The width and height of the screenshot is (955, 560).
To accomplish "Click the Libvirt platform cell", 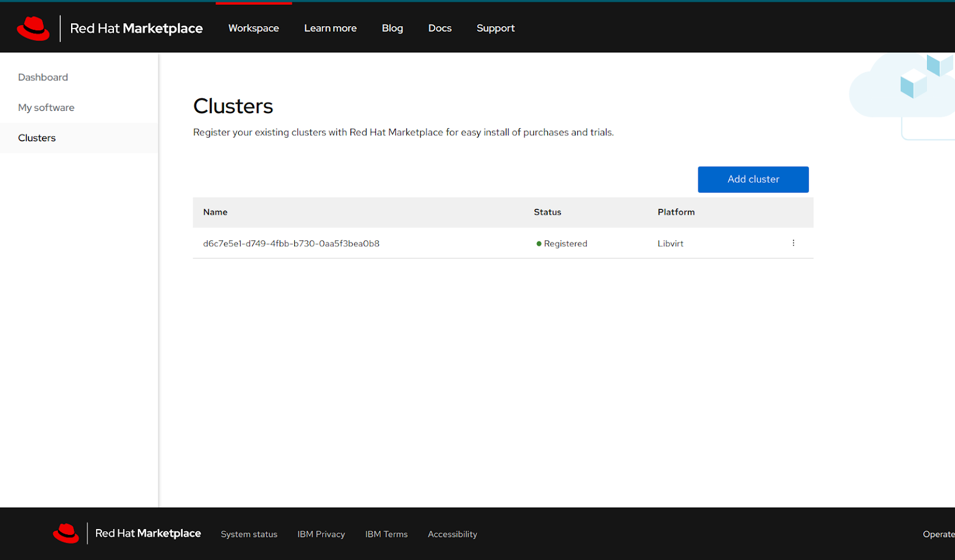I will 670,243.
